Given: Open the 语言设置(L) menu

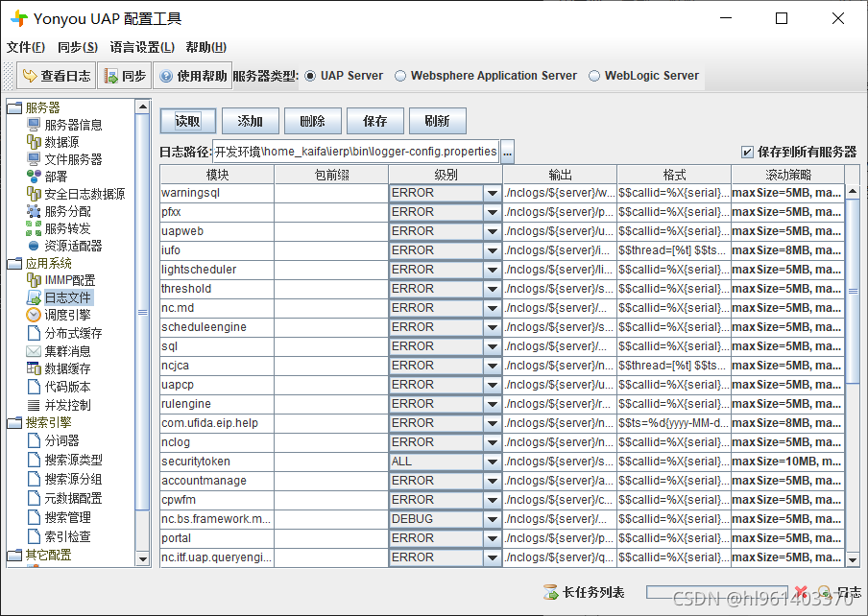Looking at the screenshot, I should [x=142, y=47].
